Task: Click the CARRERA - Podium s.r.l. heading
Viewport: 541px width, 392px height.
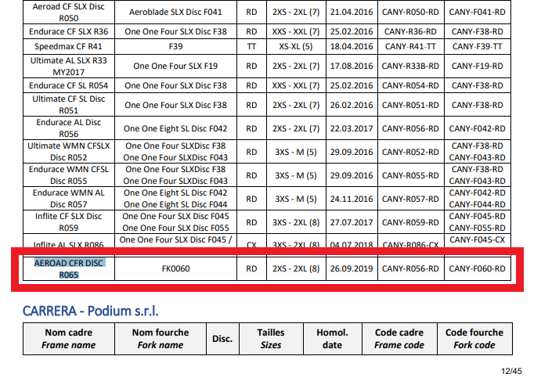Action: [90, 311]
